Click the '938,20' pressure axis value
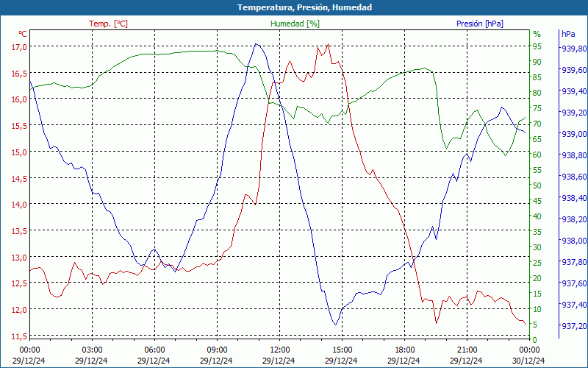 pos(573,219)
